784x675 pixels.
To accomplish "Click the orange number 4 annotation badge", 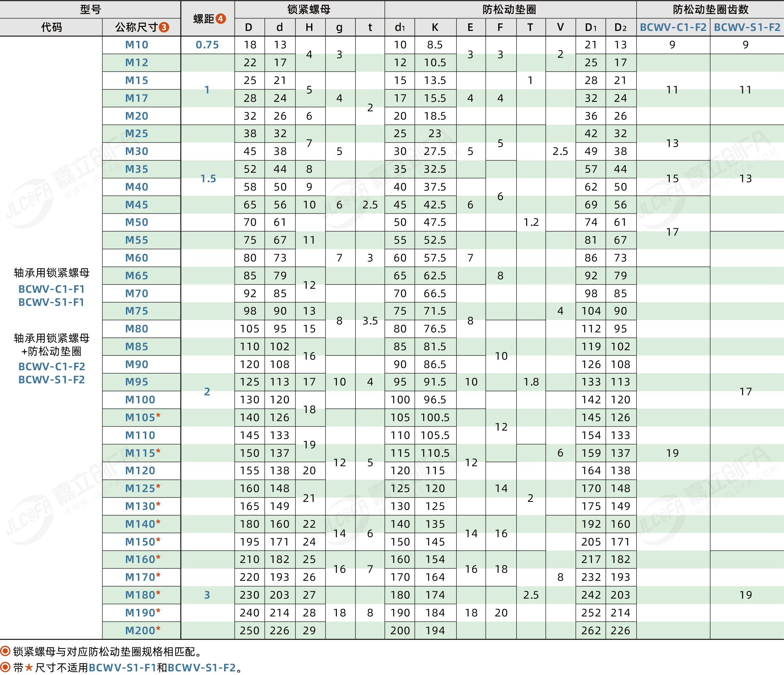I will pos(220,19).
